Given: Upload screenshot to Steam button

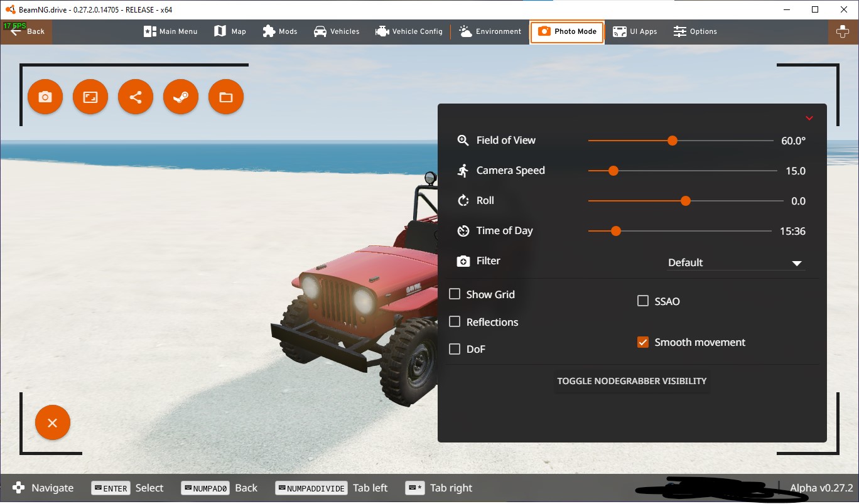Looking at the screenshot, I should pyautogui.click(x=181, y=97).
